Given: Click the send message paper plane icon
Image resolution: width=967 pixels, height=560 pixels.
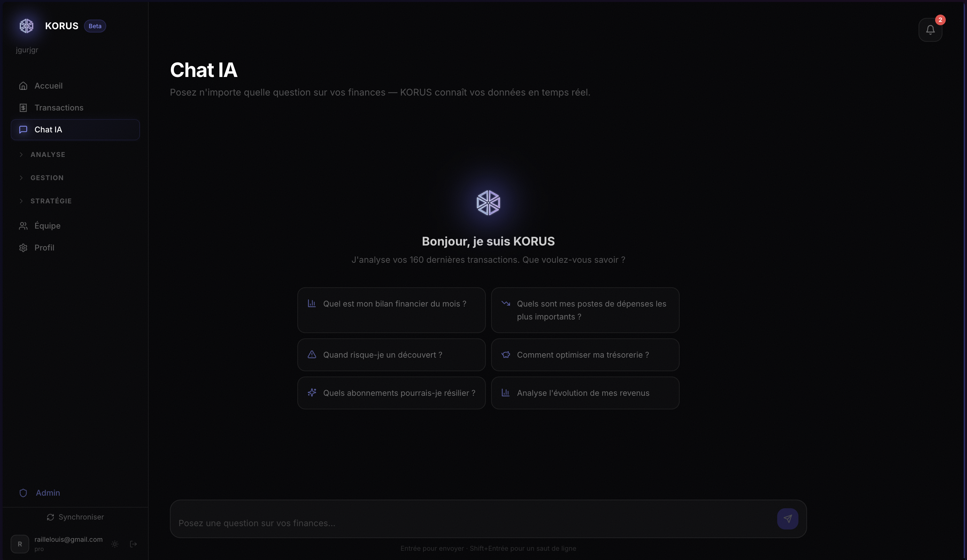Looking at the screenshot, I should 787,519.
